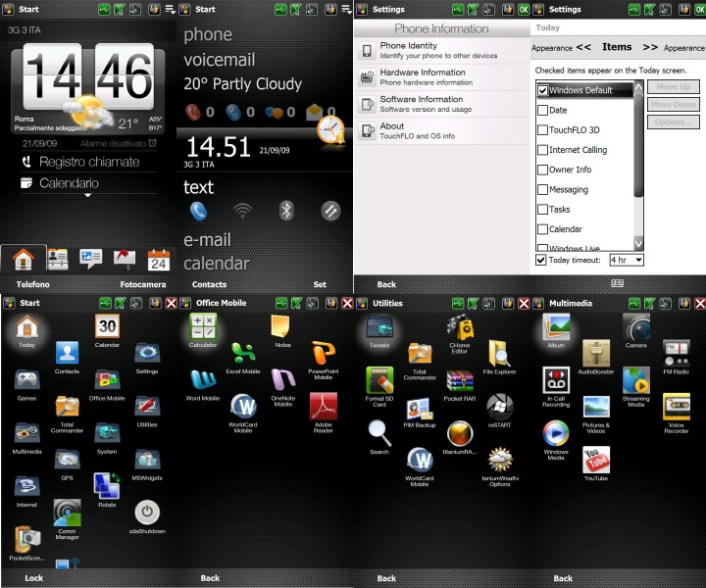This screenshot has width=706, height=588.
Task: Click the Move Up button
Action: [x=673, y=87]
